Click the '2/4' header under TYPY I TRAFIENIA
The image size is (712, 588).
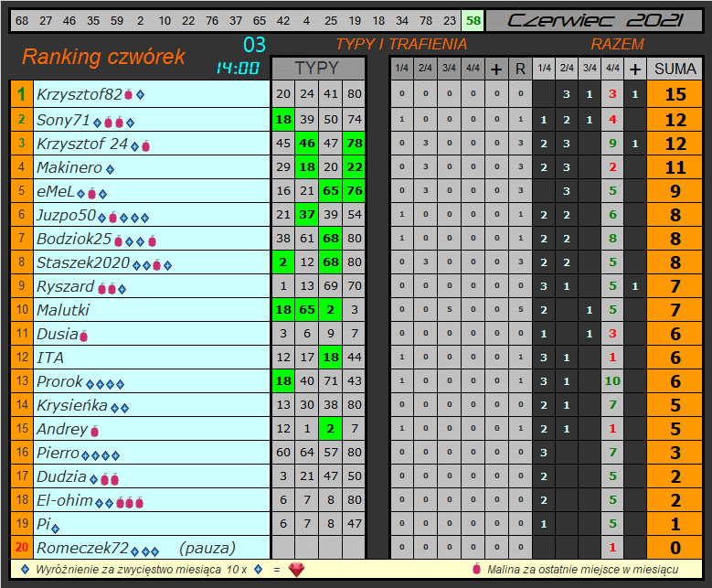coord(426,69)
